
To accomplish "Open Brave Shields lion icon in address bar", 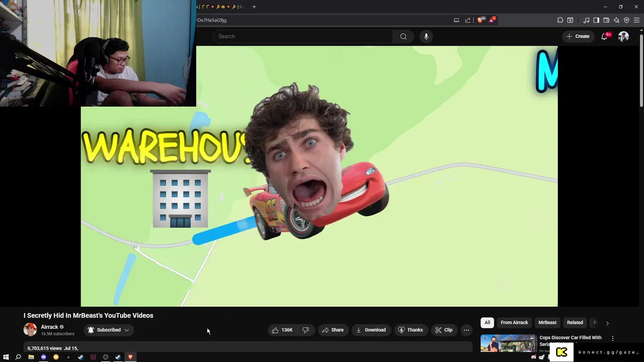I will click(480, 20).
